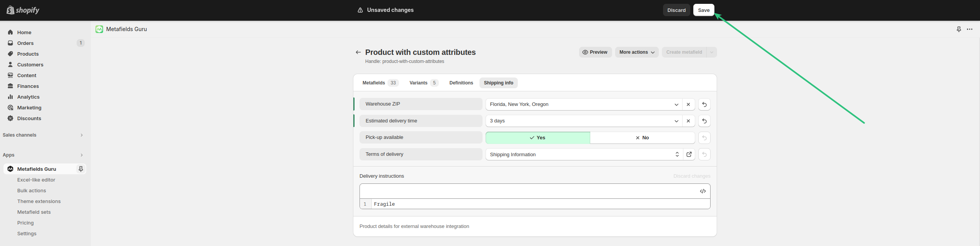Click the Customers person icon

(x=10, y=64)
